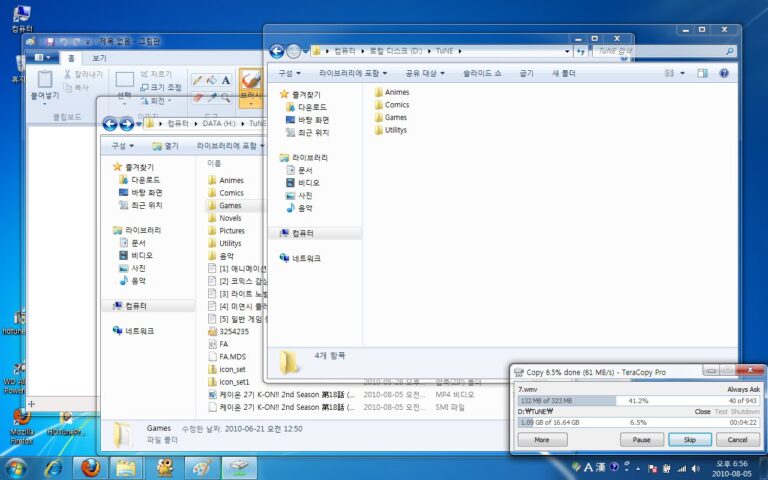Click the volume icon in system tray
The width and height of the screenshot is (768, 480).
coord(696,469)
